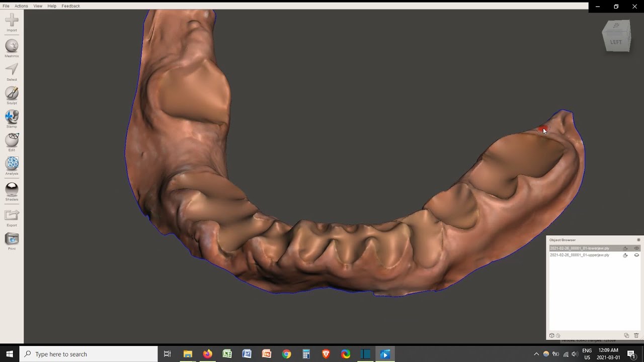Close the Object Browser panel
This screenshot has height=362, width=644.
(x=638, y=240)
